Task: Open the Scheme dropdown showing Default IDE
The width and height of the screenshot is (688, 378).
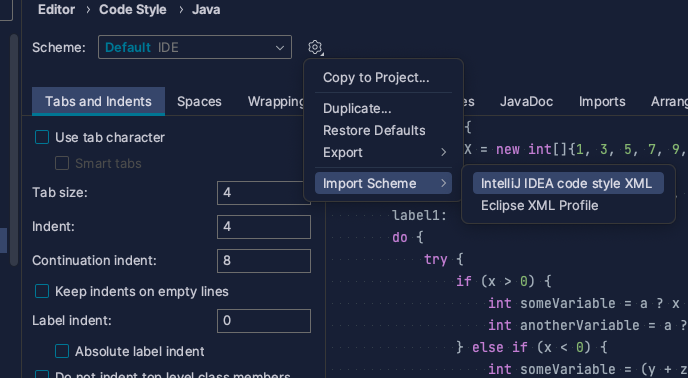Action: 195,47
